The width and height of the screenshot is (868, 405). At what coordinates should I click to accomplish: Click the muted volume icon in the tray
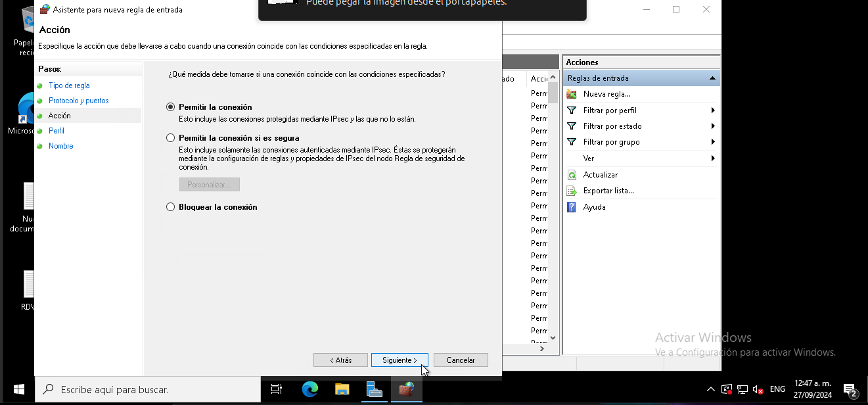(758, 389)
